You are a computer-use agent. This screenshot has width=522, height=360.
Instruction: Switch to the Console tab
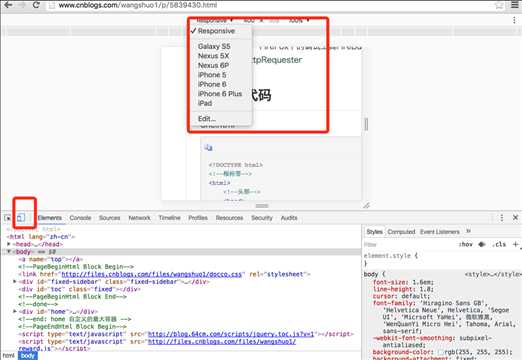[x=80, y=218]
